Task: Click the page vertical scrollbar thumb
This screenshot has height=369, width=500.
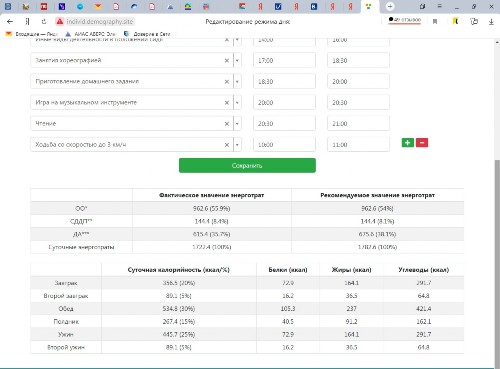Action: pos(497,263)
